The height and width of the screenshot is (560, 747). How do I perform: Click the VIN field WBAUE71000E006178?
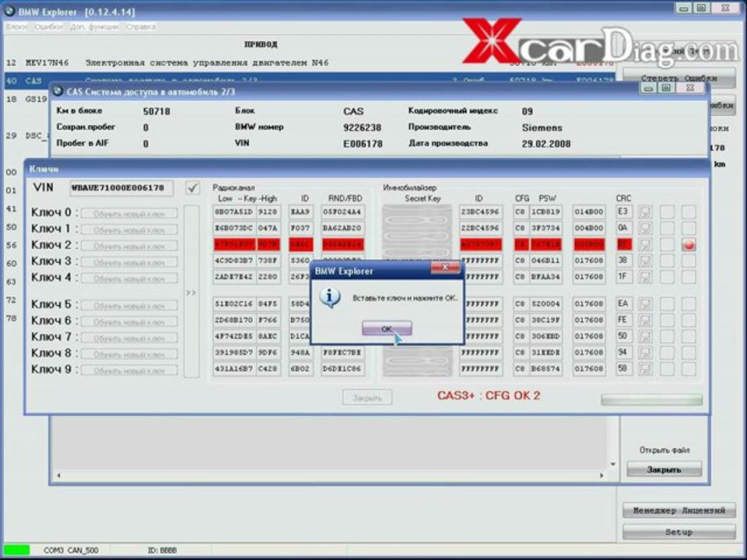[121, 187]
